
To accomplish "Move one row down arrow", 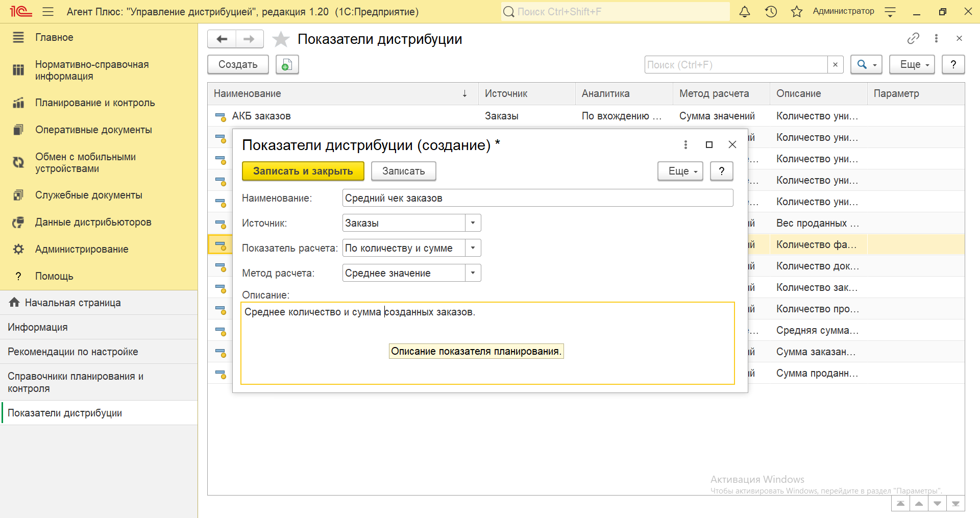I will (x=937, y=503).
